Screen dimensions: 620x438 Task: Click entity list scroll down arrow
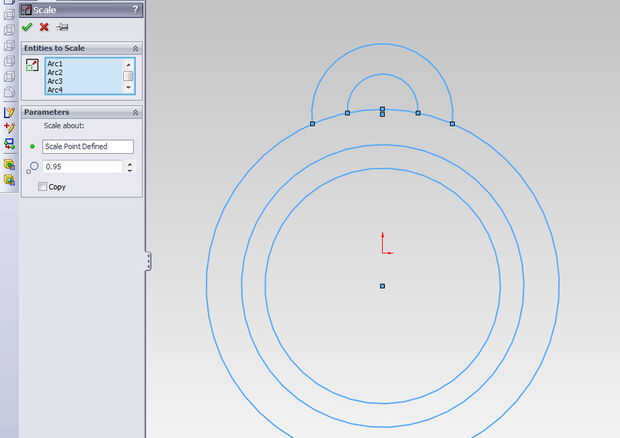[129, 88]
